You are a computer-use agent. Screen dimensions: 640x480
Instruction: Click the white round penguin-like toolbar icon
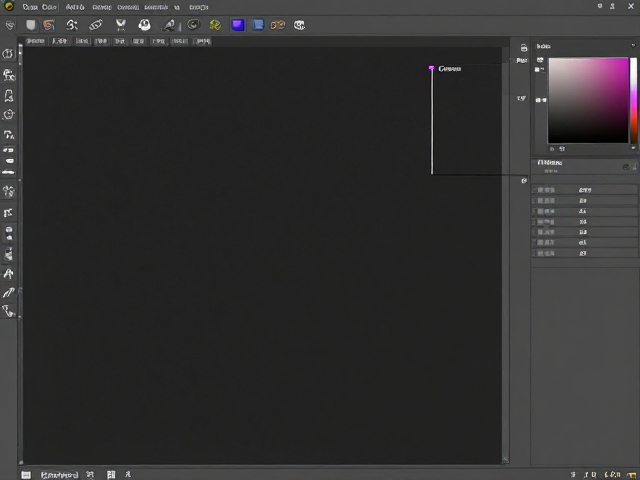pyautogui.click(x=144, y=25)
